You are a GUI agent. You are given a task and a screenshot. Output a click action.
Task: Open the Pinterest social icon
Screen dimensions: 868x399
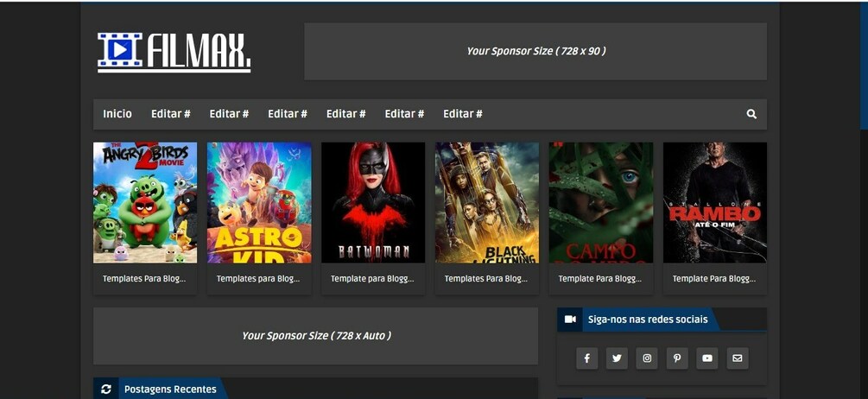point(677,358)
